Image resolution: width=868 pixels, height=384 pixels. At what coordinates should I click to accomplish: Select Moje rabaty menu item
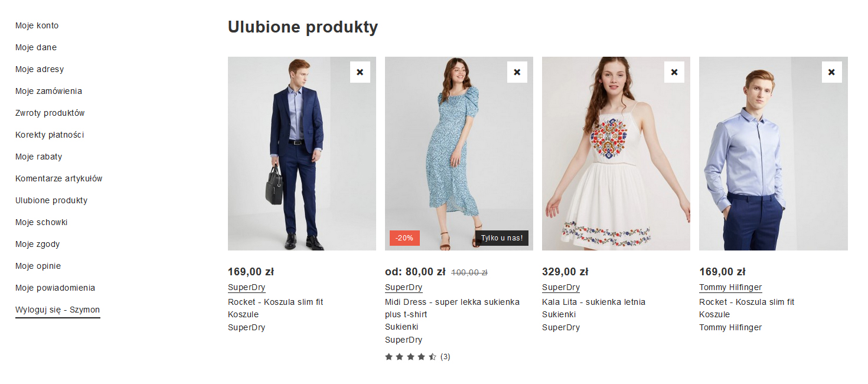pyautogui.click(x=38, y=157)
